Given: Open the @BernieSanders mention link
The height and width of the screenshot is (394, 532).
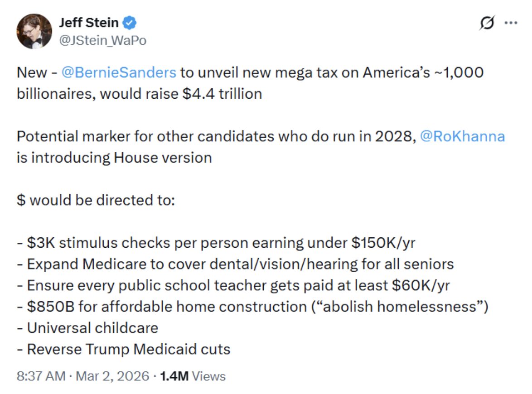Looking at the screenshot, I should click(118, 72).
